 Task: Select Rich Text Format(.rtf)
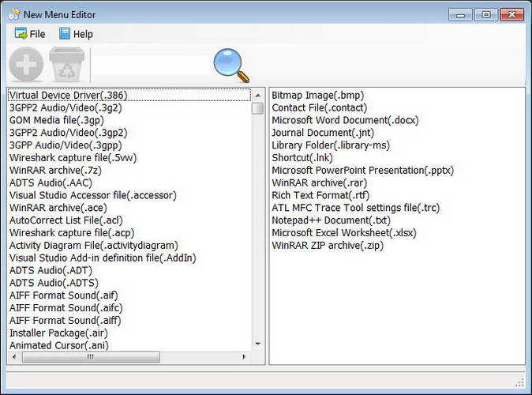pos(397,195)
